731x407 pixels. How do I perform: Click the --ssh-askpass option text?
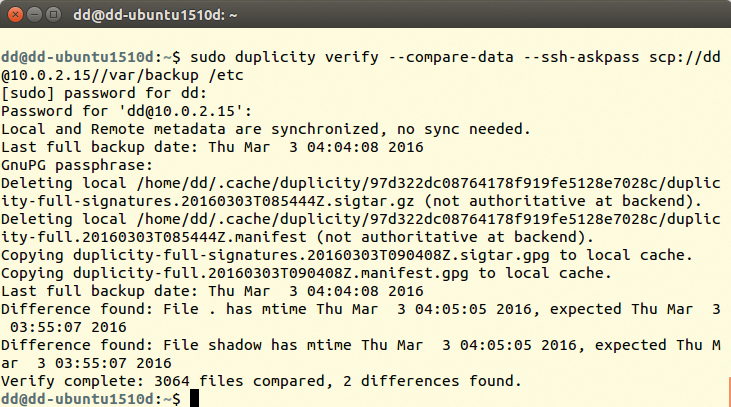coord(581,57)
